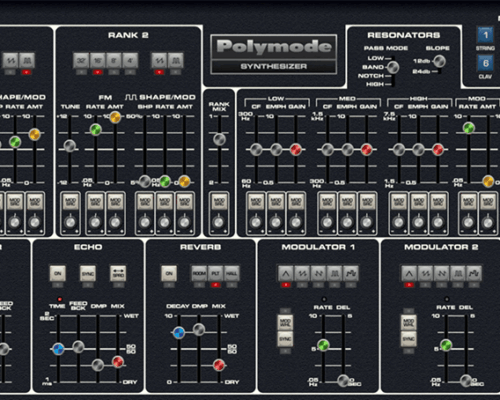Enable Modulator 1 MOD WHL button

[285, 322]
